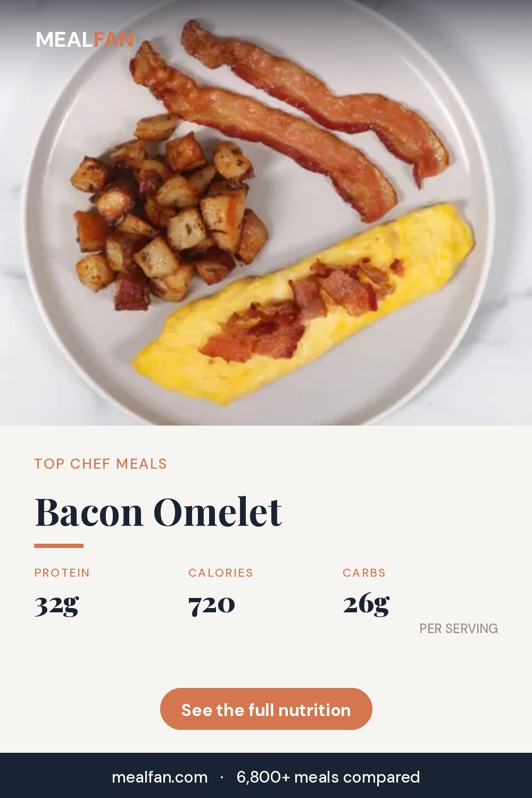Click the 32g protein value

tap(56, 604)
